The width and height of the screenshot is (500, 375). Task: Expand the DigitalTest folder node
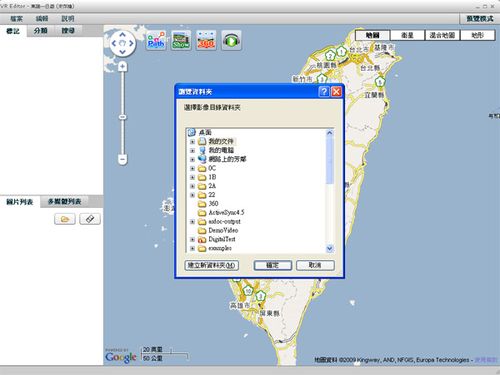(x=192, y=239)
